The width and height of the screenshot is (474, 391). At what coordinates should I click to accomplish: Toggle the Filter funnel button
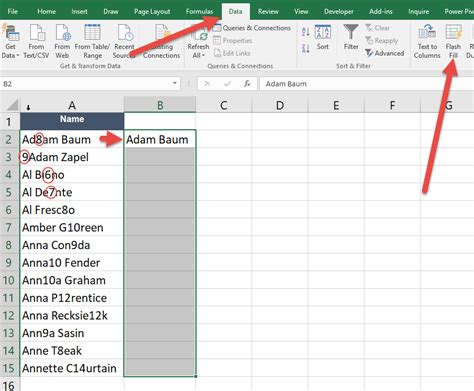tap(351, 37)
